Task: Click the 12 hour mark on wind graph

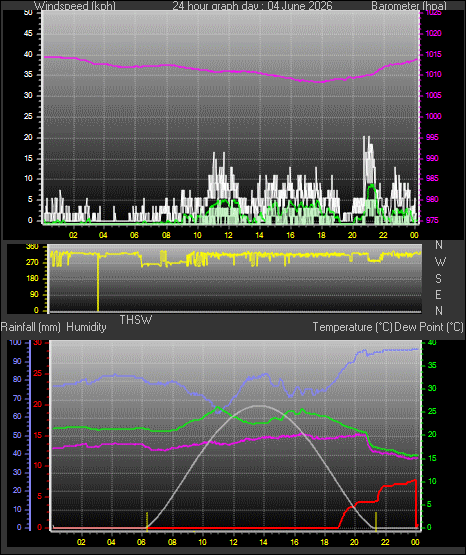Action: click(228, 235)
